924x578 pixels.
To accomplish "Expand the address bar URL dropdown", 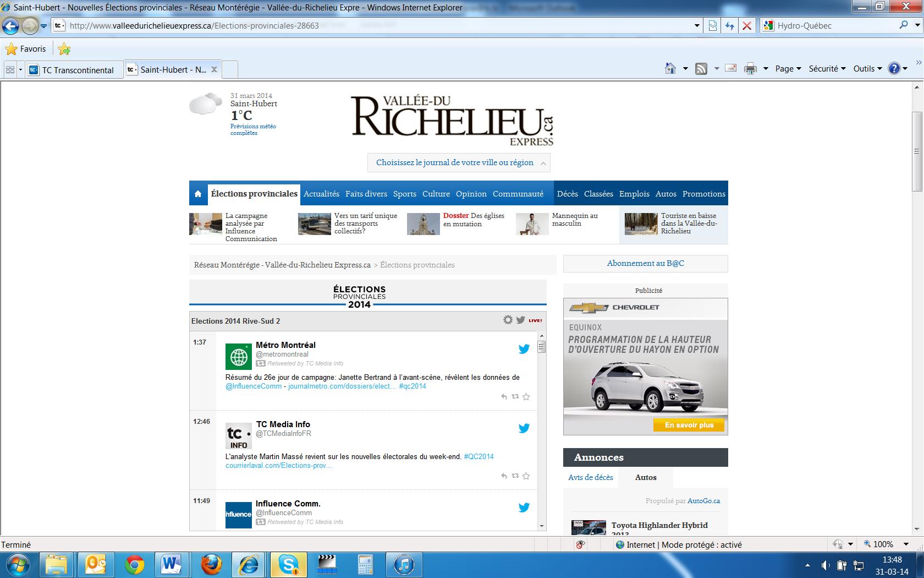I will click(x=697, y=26).
